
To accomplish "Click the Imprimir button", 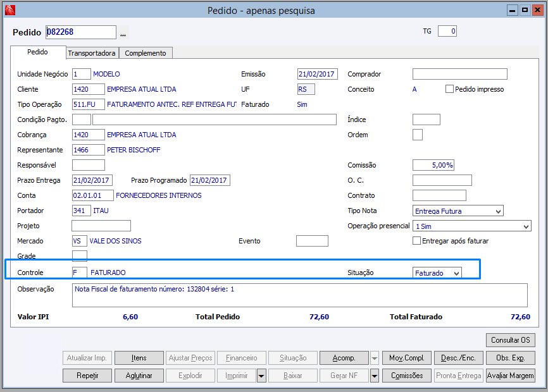I will coord(237,376).
